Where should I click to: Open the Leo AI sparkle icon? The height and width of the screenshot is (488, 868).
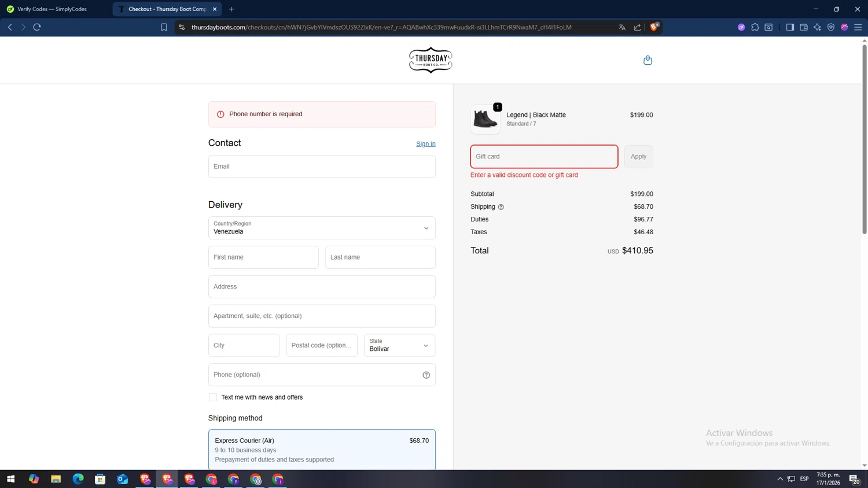[817, 27]
